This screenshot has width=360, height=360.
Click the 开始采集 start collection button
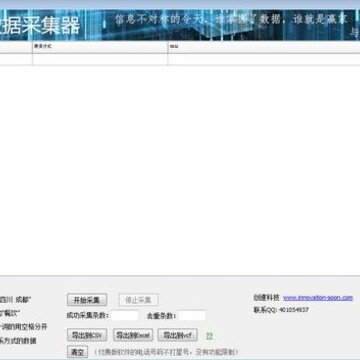click(x=87, y=300)
